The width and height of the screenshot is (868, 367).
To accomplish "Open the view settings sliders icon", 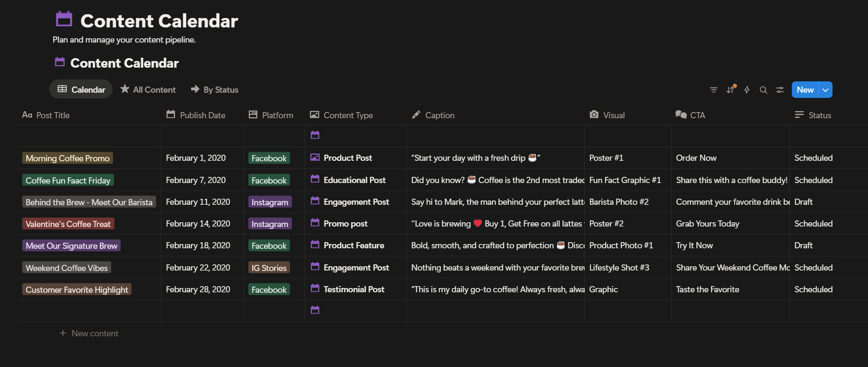I will (x=780, y=90).
